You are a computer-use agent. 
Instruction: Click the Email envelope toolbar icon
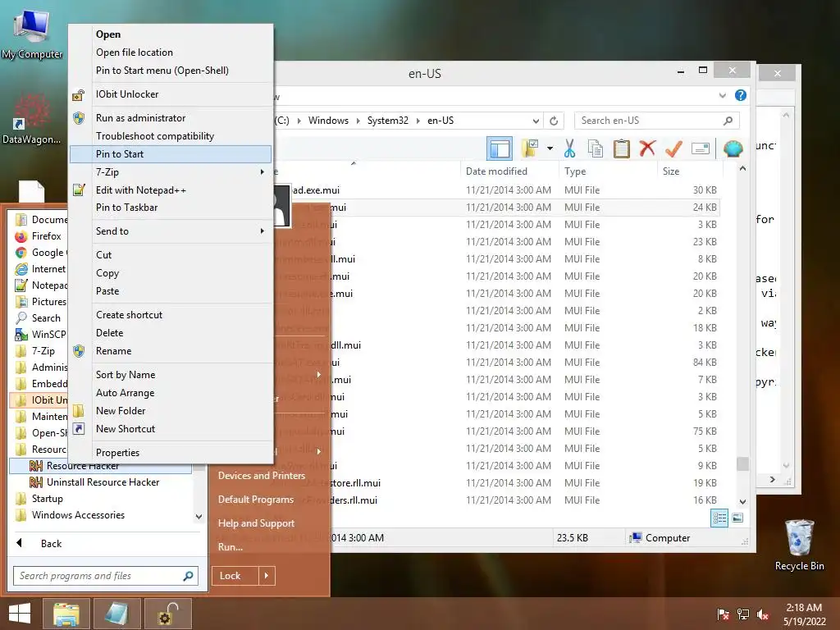(x=701, y=148)
